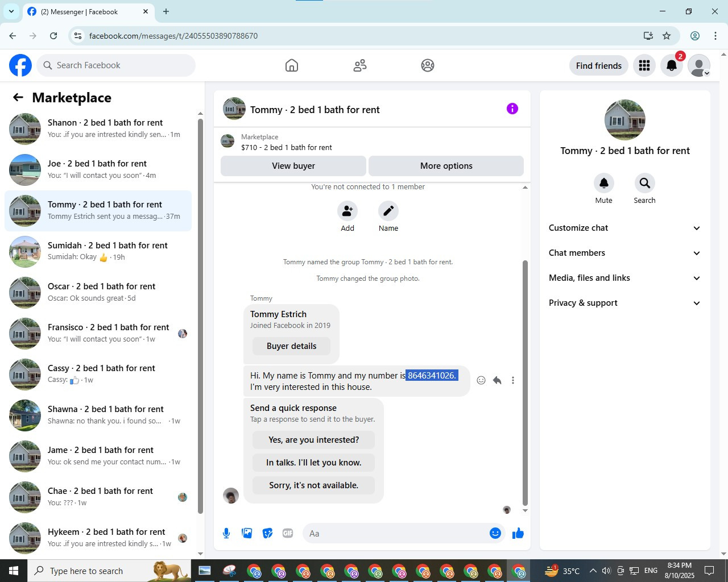Edit the group name with pencil icon
Image resolution: width=728 pixels, height=582 pixels.
tap(388, 211)
